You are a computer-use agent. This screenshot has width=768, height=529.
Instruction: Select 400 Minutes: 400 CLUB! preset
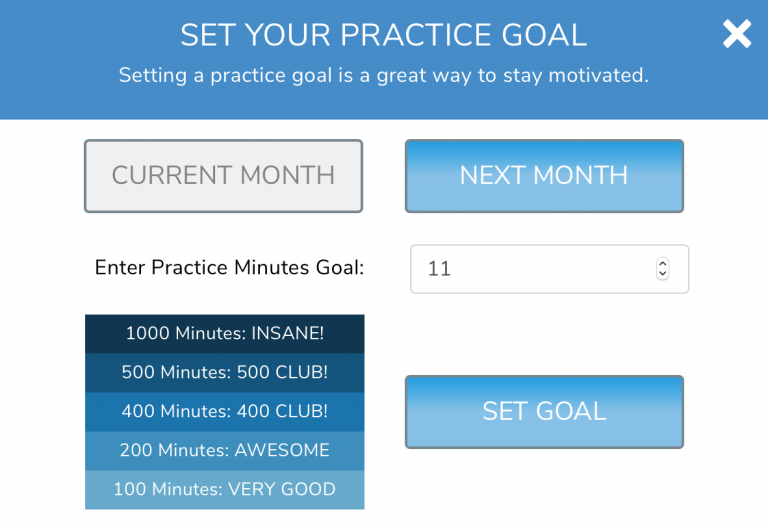tap(225, 411)
